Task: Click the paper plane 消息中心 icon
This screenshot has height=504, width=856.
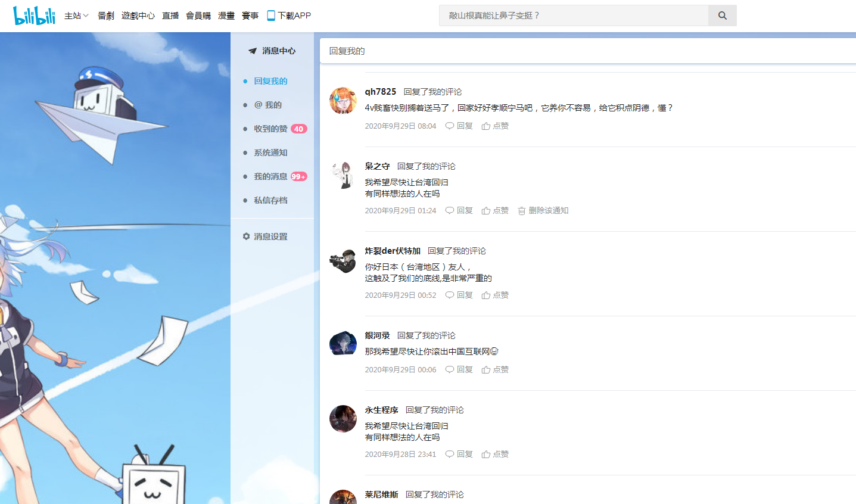Action: (x=253, y=51)
